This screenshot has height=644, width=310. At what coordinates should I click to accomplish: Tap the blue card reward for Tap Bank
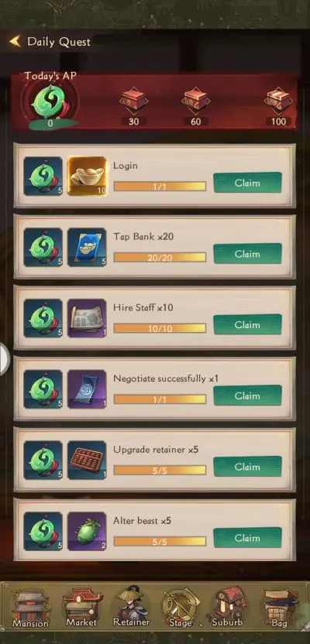87,247
